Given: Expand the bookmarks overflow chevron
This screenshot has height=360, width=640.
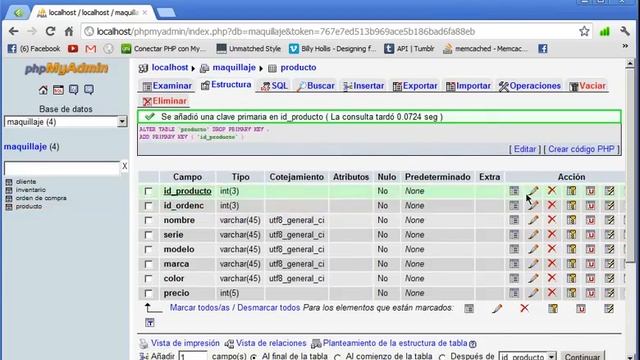Looking at the screenshot, I should (x=625, y=47).
